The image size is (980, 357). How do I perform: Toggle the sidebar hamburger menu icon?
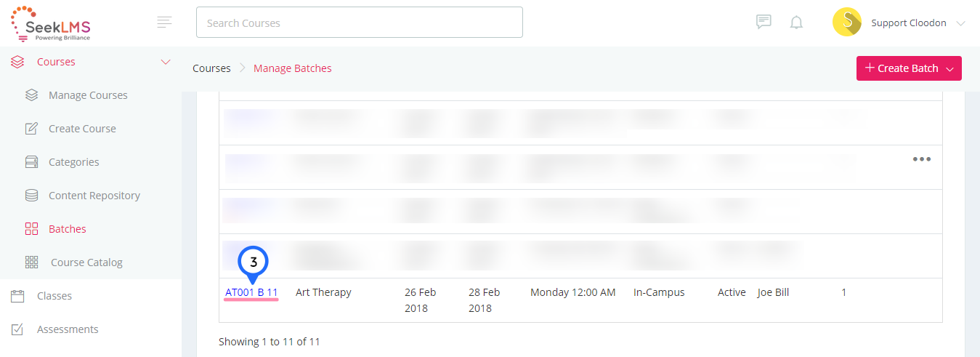[165, 22]
